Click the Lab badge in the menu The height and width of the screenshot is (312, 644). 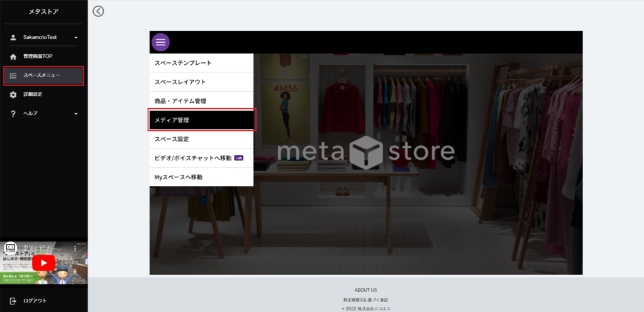coord(238,158)
